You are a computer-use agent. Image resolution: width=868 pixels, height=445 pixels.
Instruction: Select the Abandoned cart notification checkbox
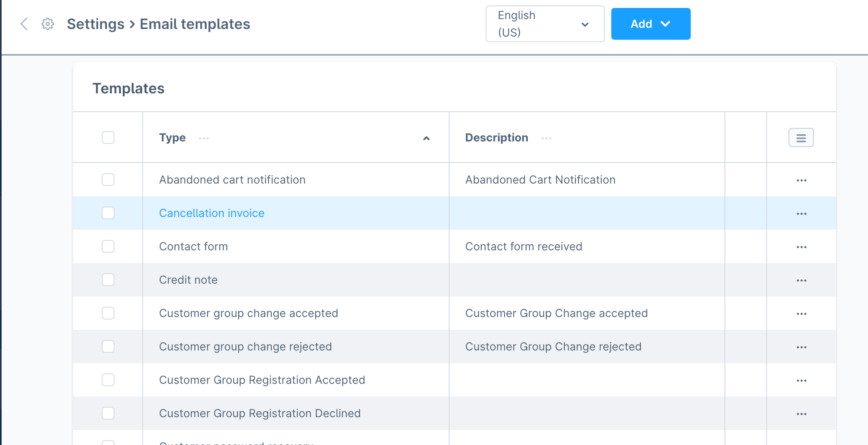(108, 180)
